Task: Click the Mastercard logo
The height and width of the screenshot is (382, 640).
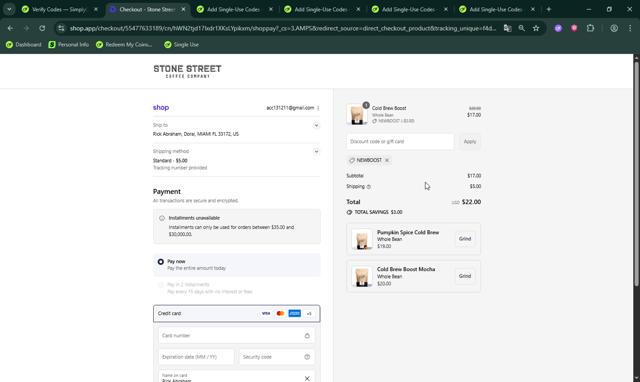Action: pyautogui.click(x=280, y=313)
